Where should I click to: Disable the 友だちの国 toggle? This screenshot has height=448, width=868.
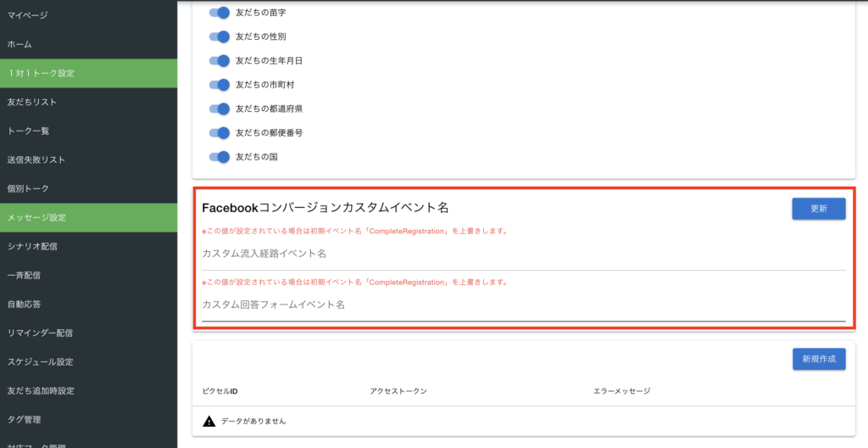[220, 157]
